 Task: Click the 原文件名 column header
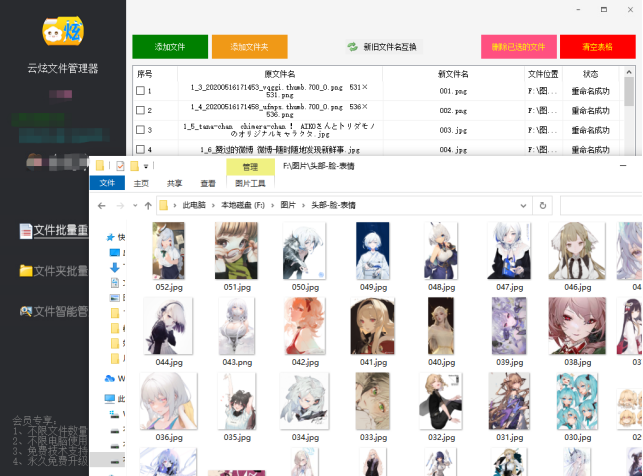coord(280,74)
